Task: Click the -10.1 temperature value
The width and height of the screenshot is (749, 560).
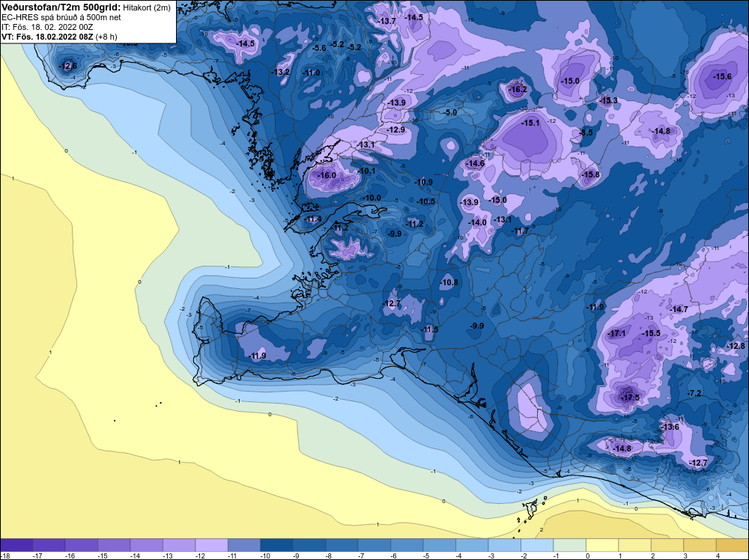Action: coord(366,171)
